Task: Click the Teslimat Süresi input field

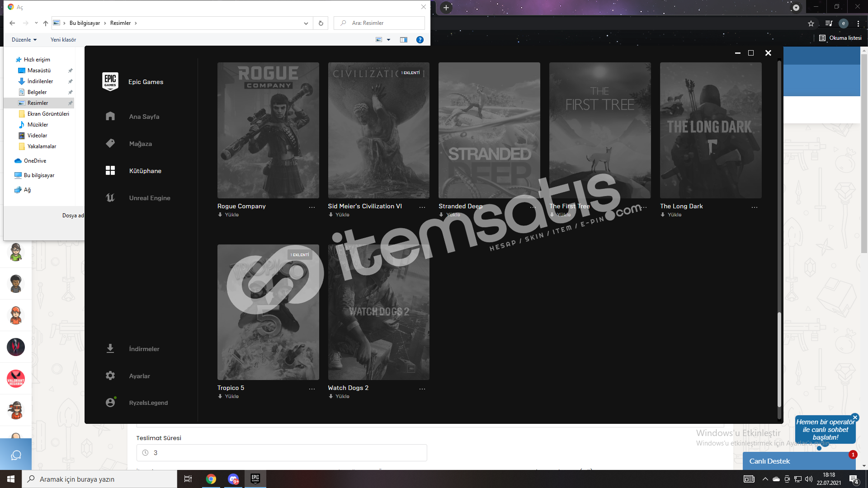Action: [x=282, y=453]
